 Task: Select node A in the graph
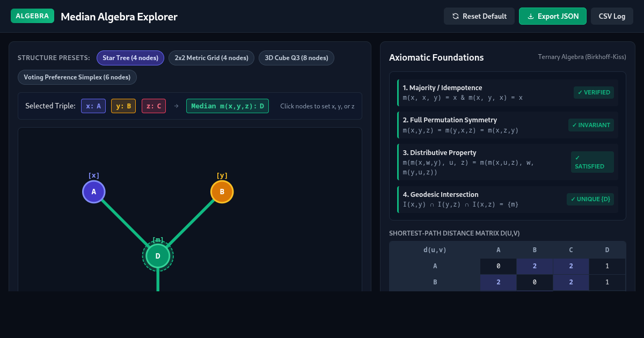[x=94, y=192]
